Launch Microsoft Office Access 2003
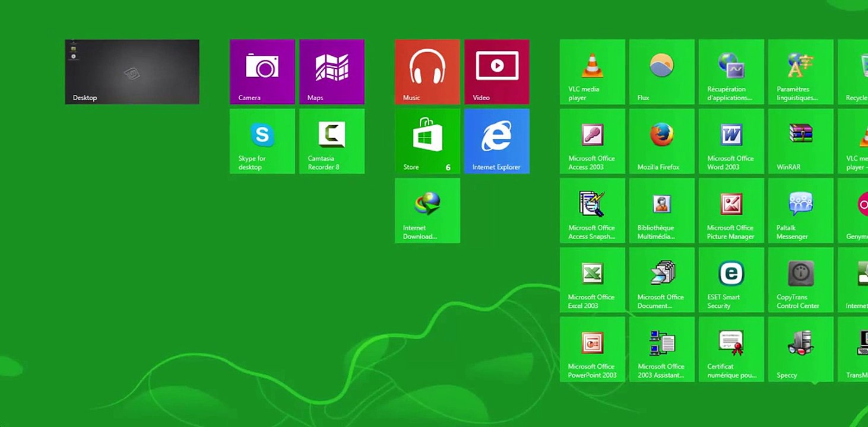Screen dimensions: 868x427 coord(593,141)
